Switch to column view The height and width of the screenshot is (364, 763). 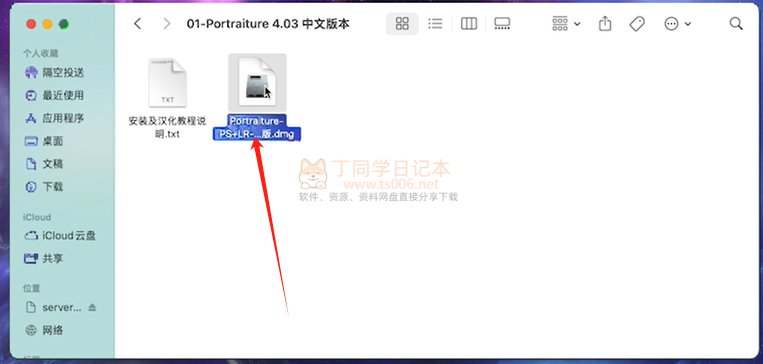(x=469, y=23)
